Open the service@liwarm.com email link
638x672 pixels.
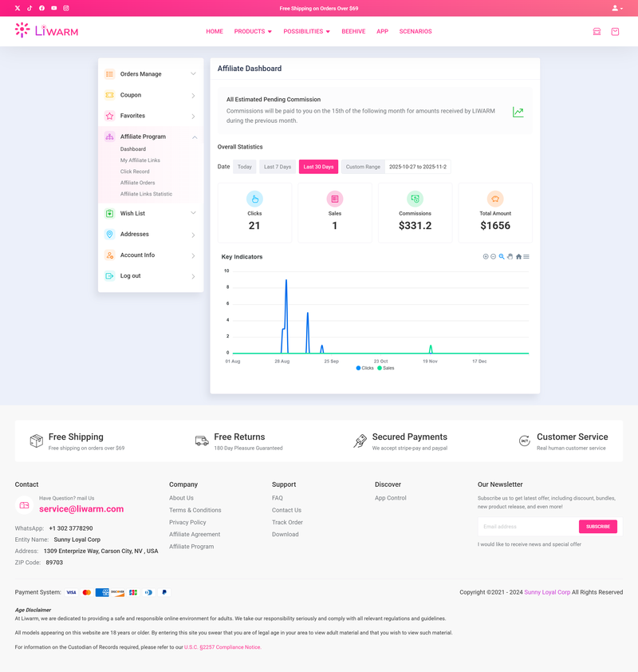(81, 509)
